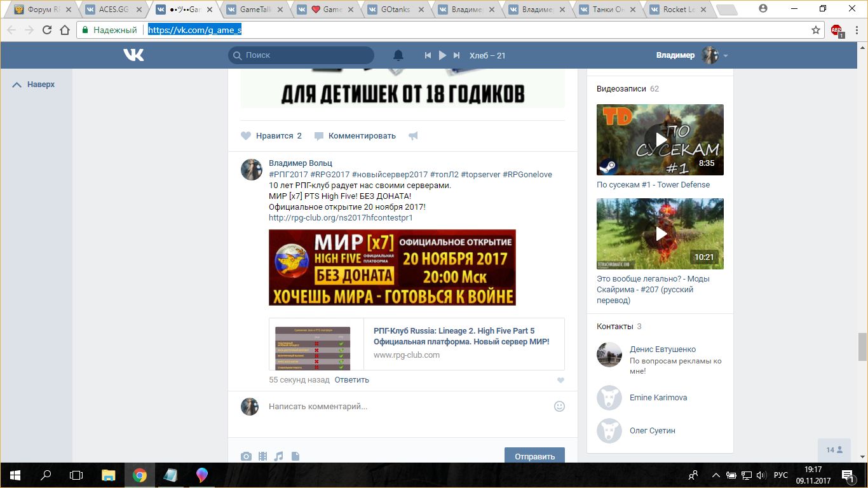Attach a photo to the comment

tap(246, 456)
